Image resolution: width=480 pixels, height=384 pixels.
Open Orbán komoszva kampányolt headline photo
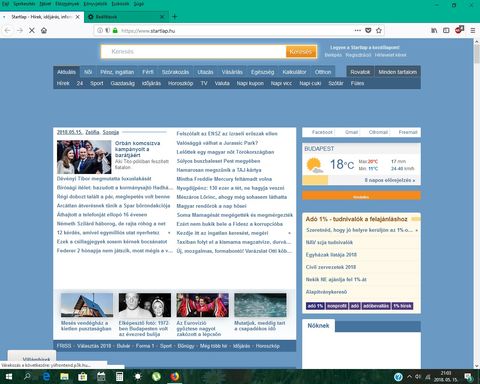pos(84,157)
